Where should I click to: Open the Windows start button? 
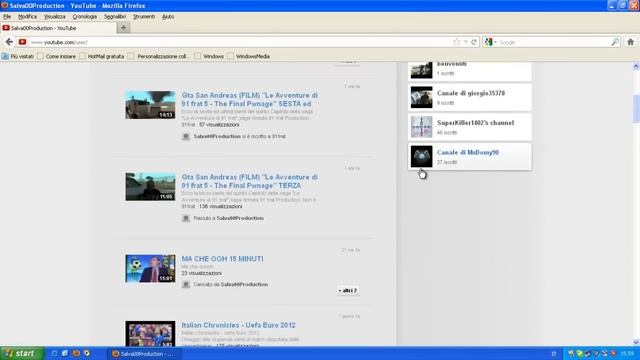tap(21, 353)
